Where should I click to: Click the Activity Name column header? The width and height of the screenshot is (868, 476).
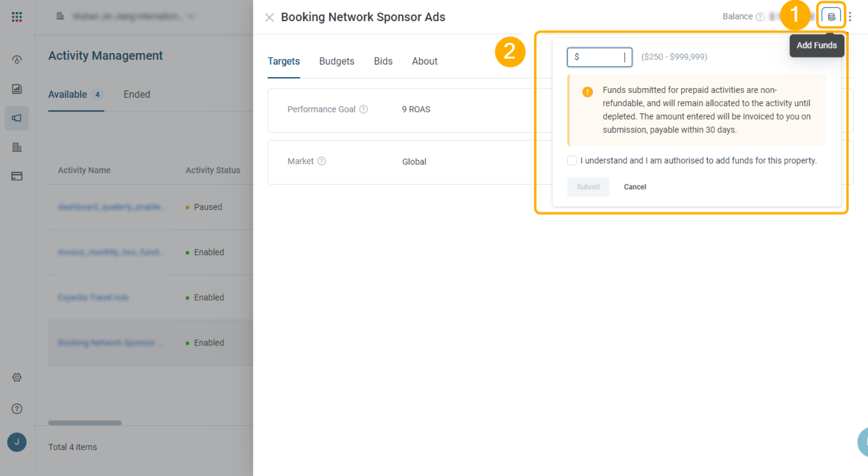coord(84,170)
